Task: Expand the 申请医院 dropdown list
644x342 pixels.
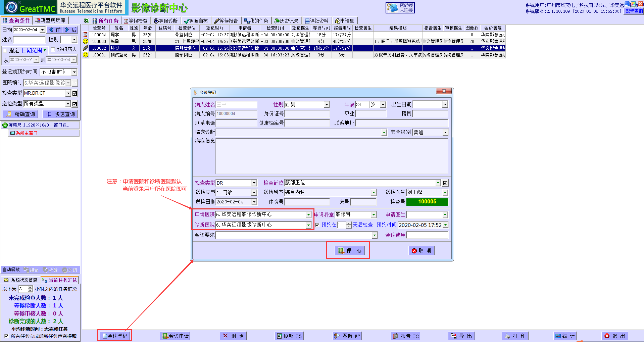Action: [308, 214]
